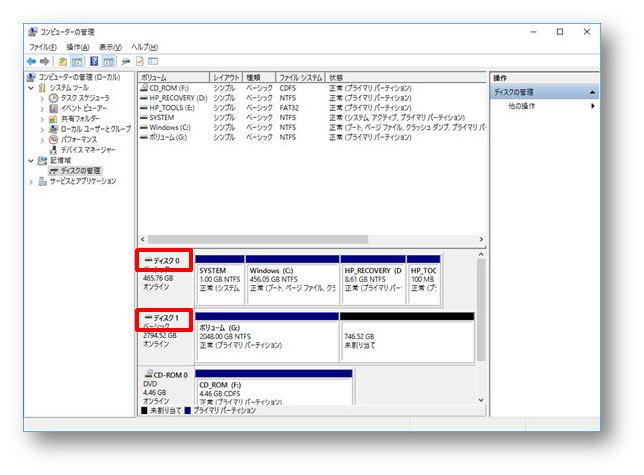
Task: Toggle the show/hide action pane icon
Action: 108,62
